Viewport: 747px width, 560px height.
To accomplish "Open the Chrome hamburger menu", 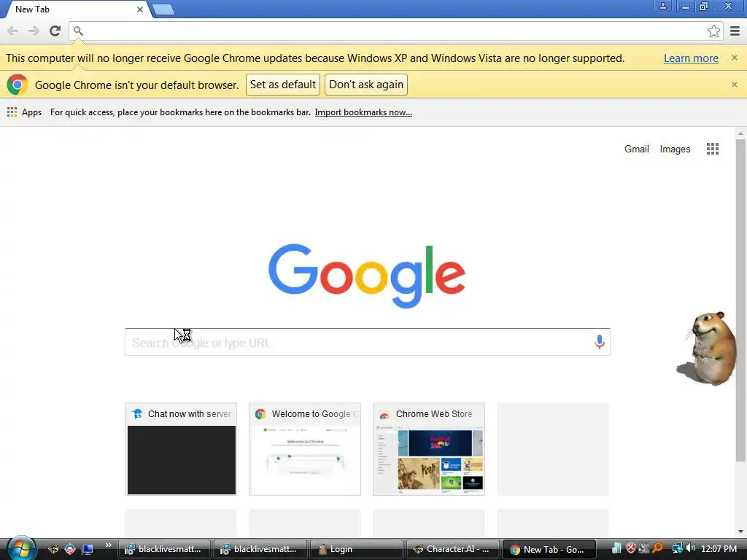I will click(735, 31).
